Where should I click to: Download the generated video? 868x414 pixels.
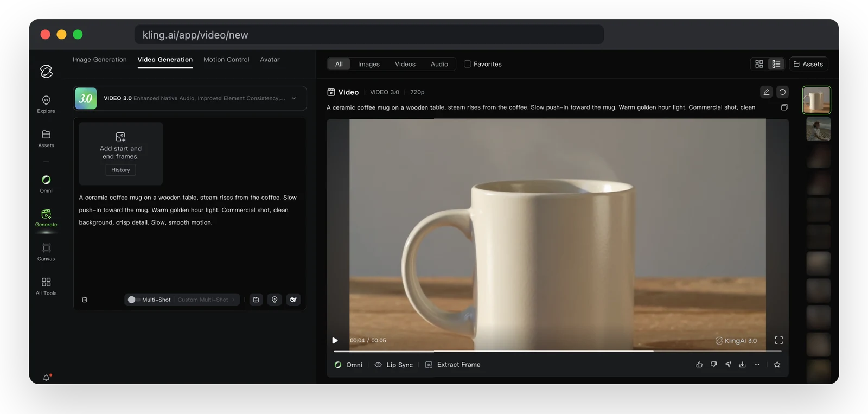742,365
